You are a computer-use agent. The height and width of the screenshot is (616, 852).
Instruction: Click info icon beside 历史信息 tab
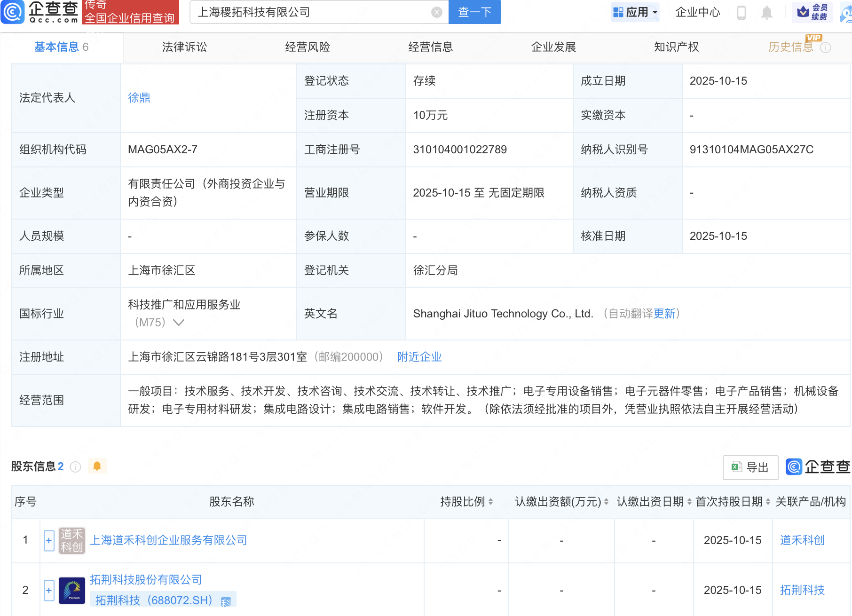pos(825,47)
